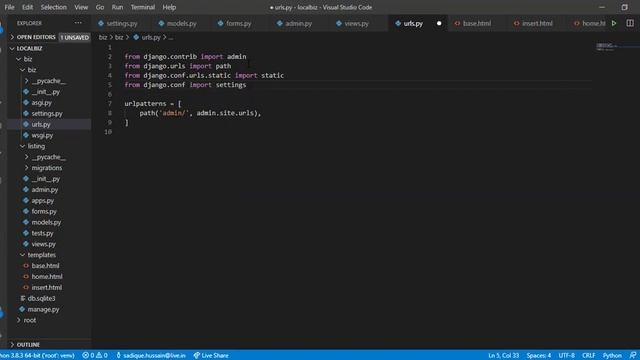Viewport: 640px width, 360px height.
Task: Click the 'admin/' string on line 8
Action: point(174,113)
